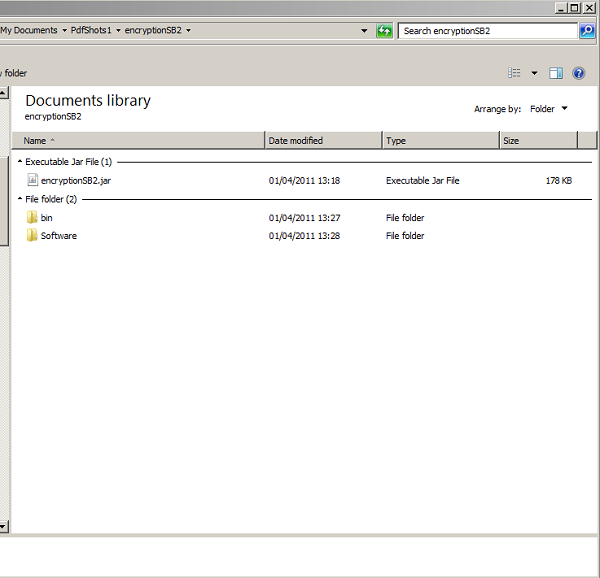The height and width of the screenshot is (578, 600).
Task: Click the File folder type in bin row
Action: [405, 218]
